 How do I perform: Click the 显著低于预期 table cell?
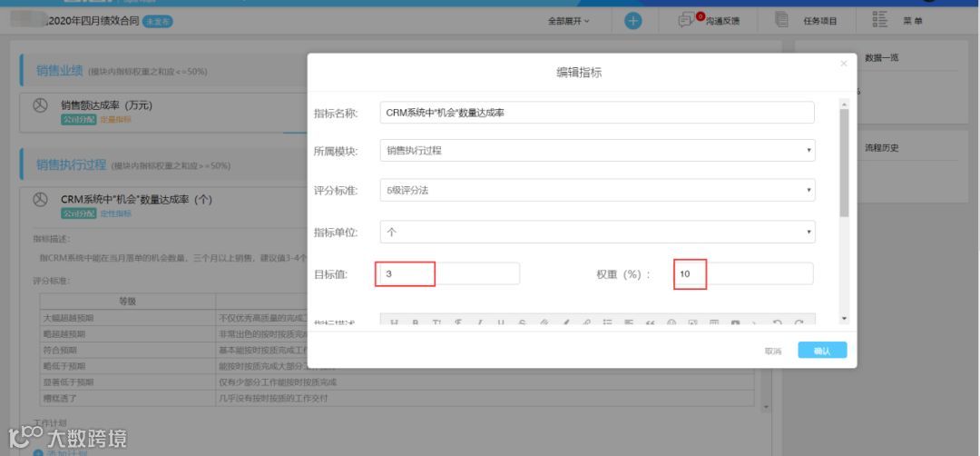point(128,382)
